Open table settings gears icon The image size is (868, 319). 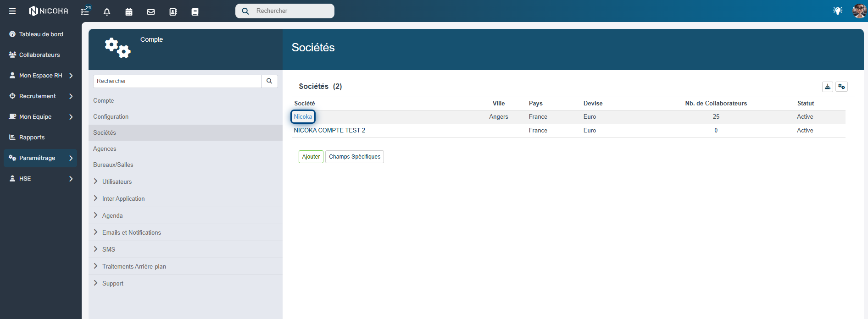[x=841, y=87]
